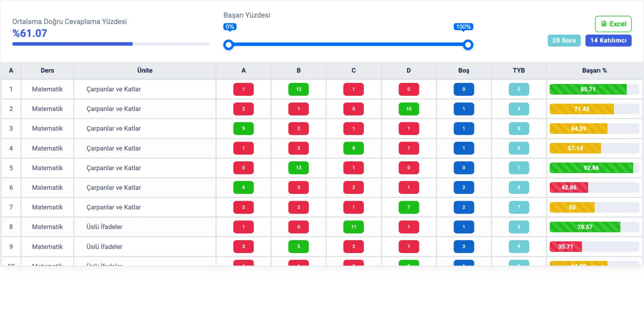Click green D badge 10 in row 2
Screen dimensions: 644x321
tap(409, 109)
